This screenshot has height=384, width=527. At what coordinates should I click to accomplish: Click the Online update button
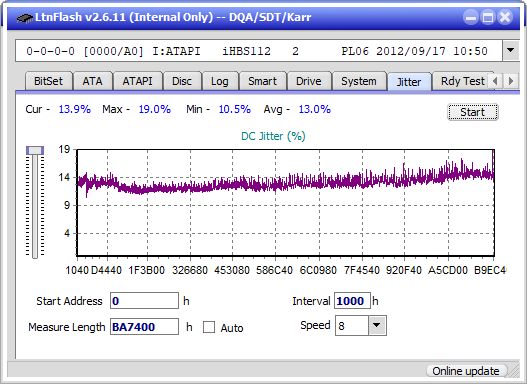tap(466, 371)
